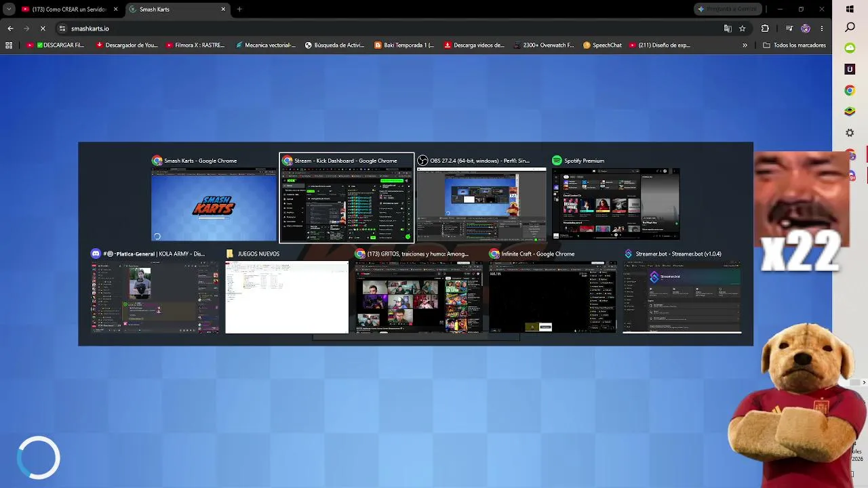The width and height of the screenshot is (868, 488).
Task: Switch to the GRITOS, traiciones y humor thumbnail
Action: (418, 291)
